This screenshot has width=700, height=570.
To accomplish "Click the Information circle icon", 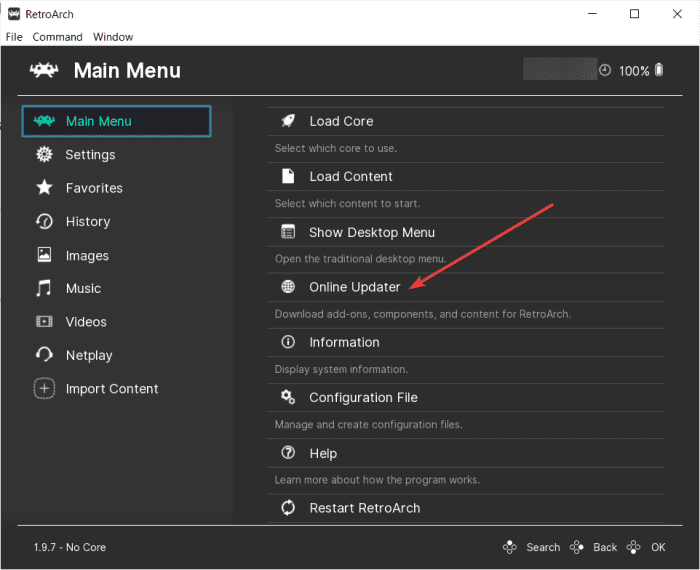I will 288,342.
